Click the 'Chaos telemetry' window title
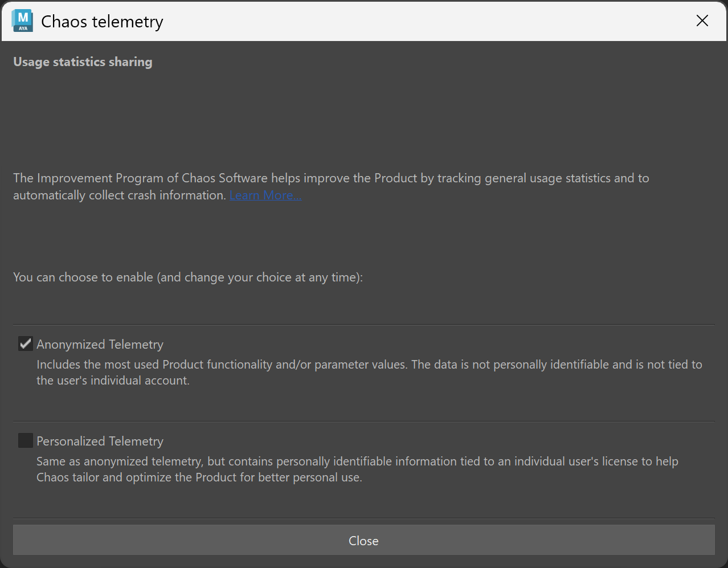This screenshot has height=568, width=728. coord(103,22)
